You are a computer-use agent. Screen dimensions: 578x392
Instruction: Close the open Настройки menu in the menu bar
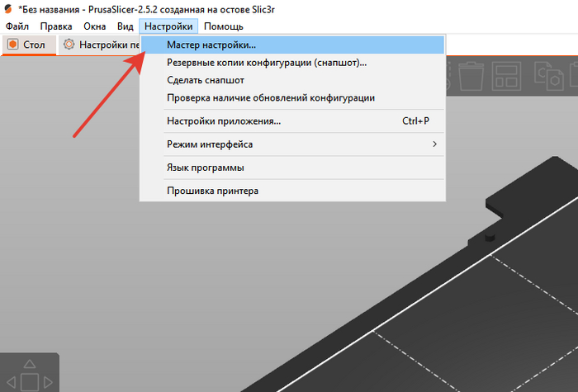coord(168,26)
